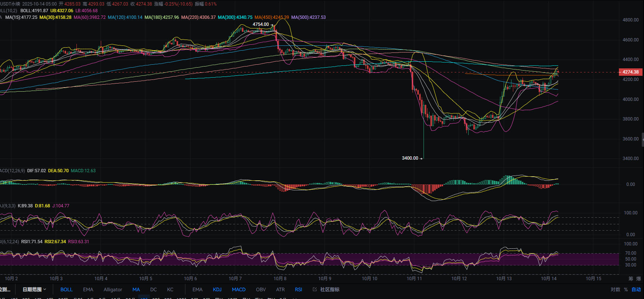Enable the Alligator indicator
The image size is (644, 299).
[x=113, y=289]
